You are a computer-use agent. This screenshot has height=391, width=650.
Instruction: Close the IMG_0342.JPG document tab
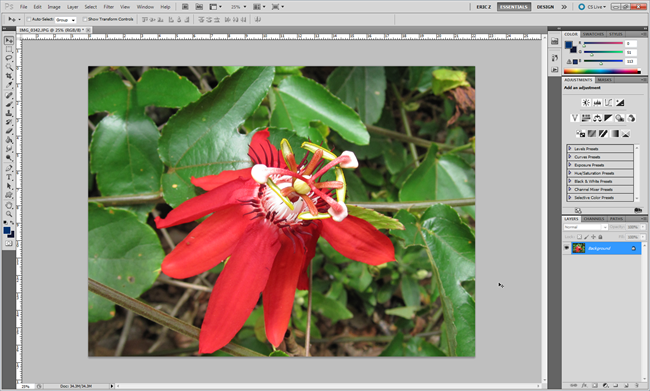88,30
